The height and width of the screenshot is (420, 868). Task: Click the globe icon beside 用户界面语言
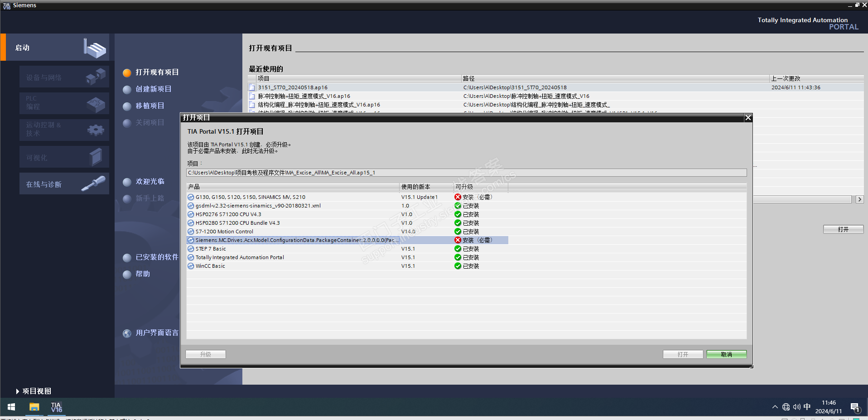tap(127, 333)
